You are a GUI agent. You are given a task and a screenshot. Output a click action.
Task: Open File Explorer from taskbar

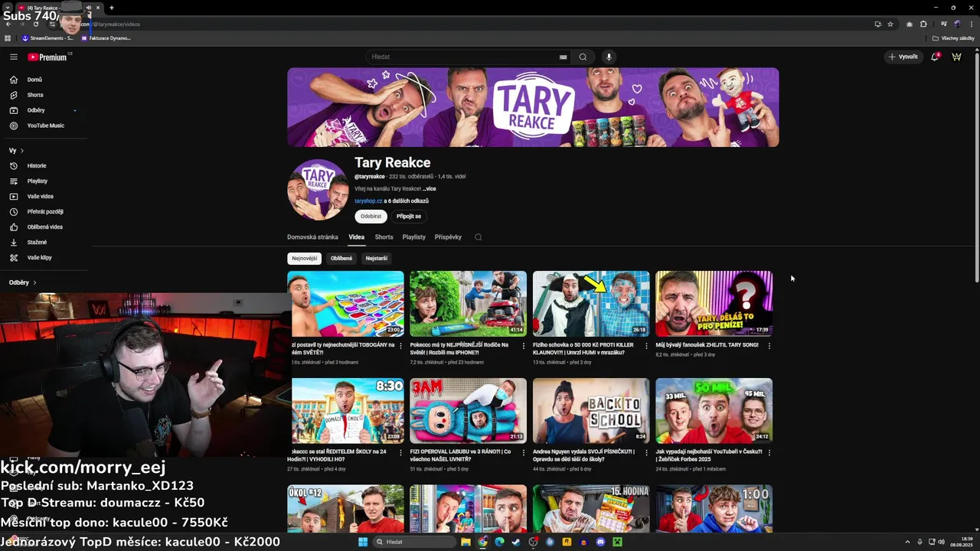(465, 542)
